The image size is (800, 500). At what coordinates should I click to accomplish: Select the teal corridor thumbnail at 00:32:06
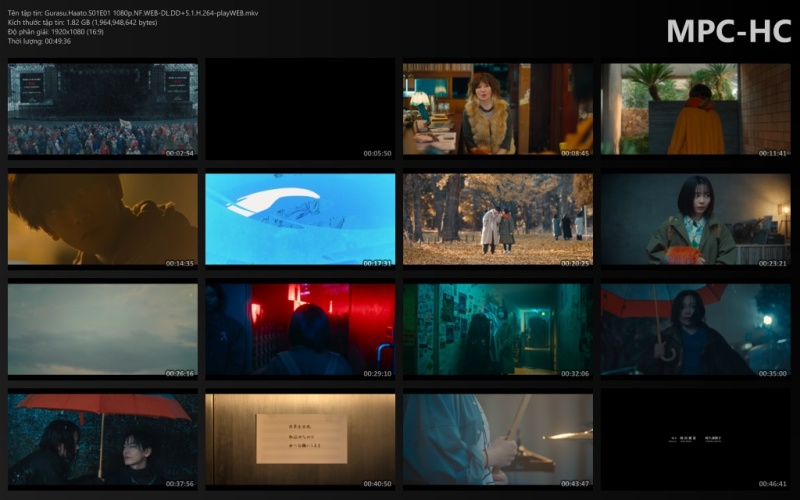(498, 329)
